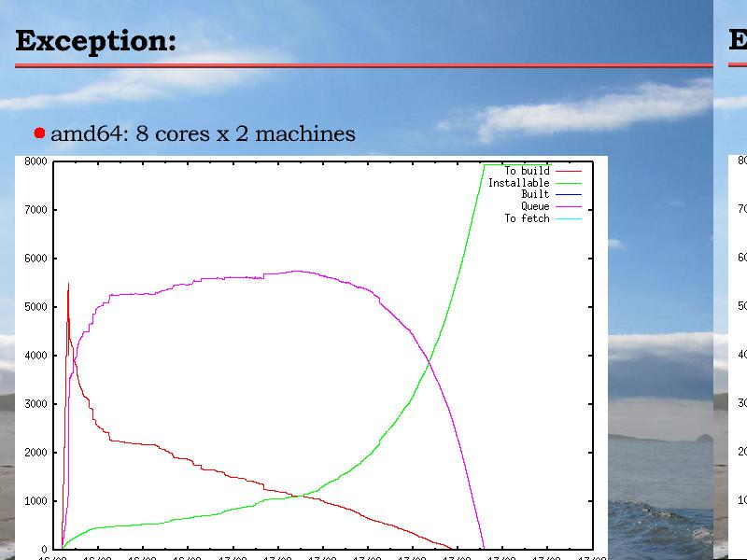Click the red horizontal rule under the title
The width and height of the screenshot is (747, 560).
362,65
